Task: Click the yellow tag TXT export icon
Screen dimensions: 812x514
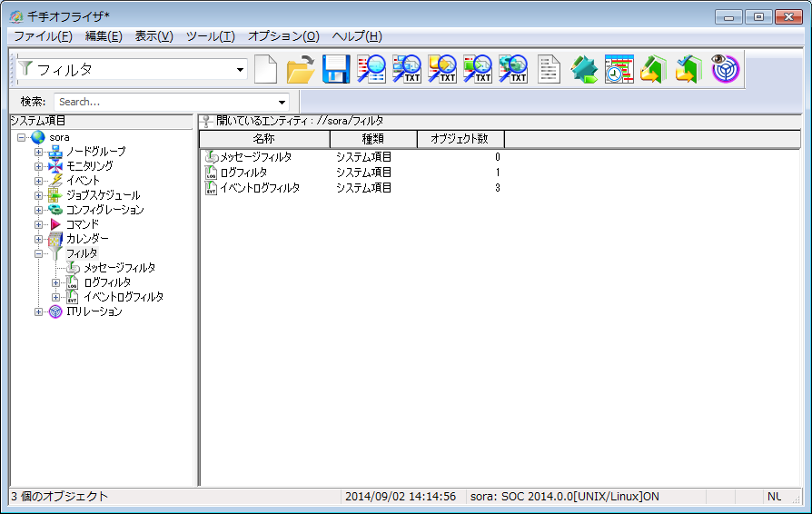Action: (441, 69)
